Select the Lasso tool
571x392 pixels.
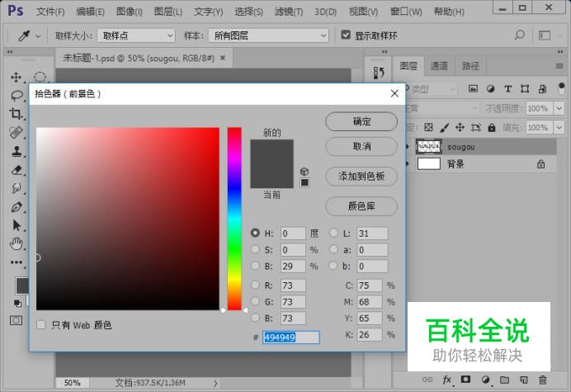coord(17,96)
